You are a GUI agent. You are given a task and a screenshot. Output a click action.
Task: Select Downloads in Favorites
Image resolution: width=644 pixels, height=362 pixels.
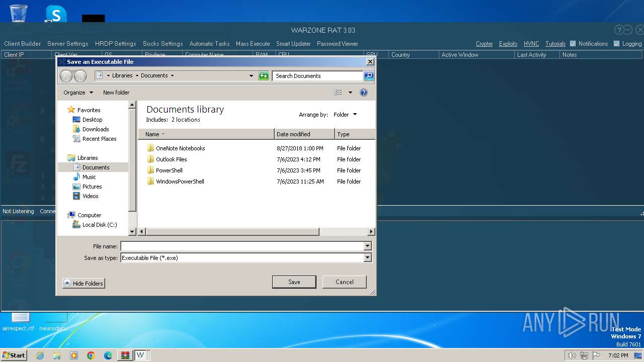[91, 129]
